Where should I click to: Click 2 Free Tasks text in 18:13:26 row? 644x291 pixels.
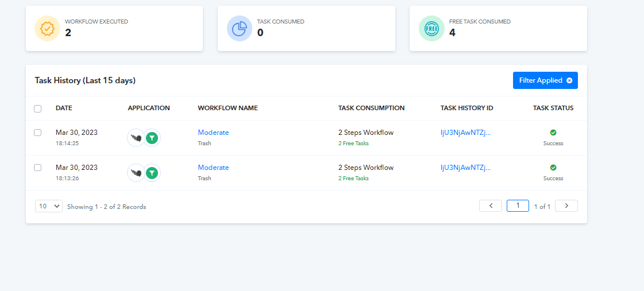pos(353,179)
